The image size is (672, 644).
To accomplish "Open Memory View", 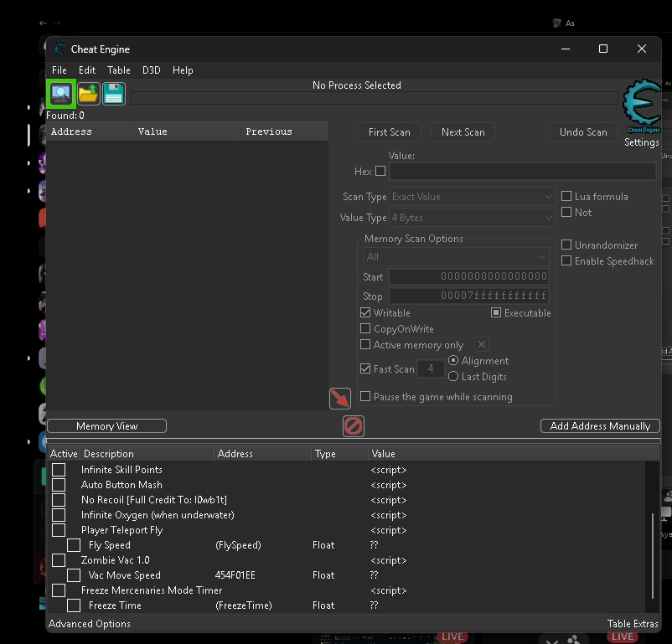I will pyautogui.click(x=106, y=426).
